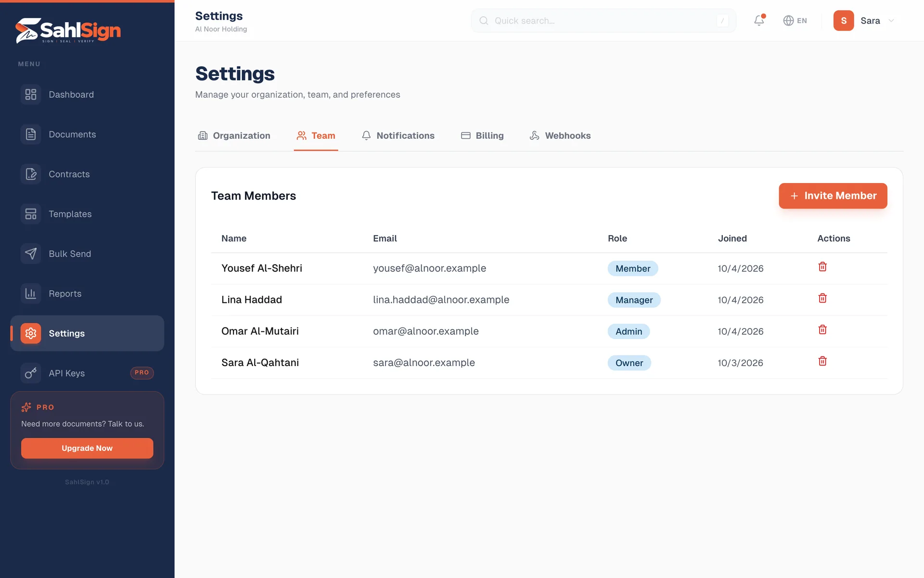Click the Email column header

click(x=385, y=238)
